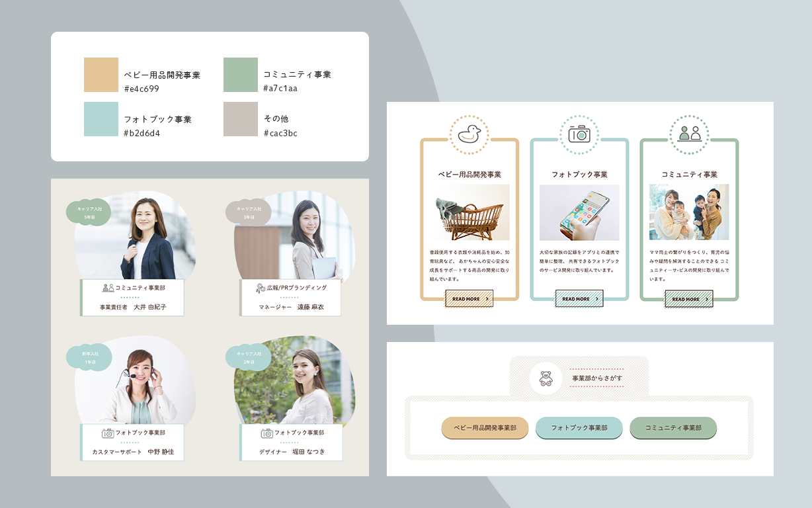Click READ MORE under ベビー用品開発事業
Viewport: 812px width, 508px height.
pyautogui.click(x=469, y=299)
